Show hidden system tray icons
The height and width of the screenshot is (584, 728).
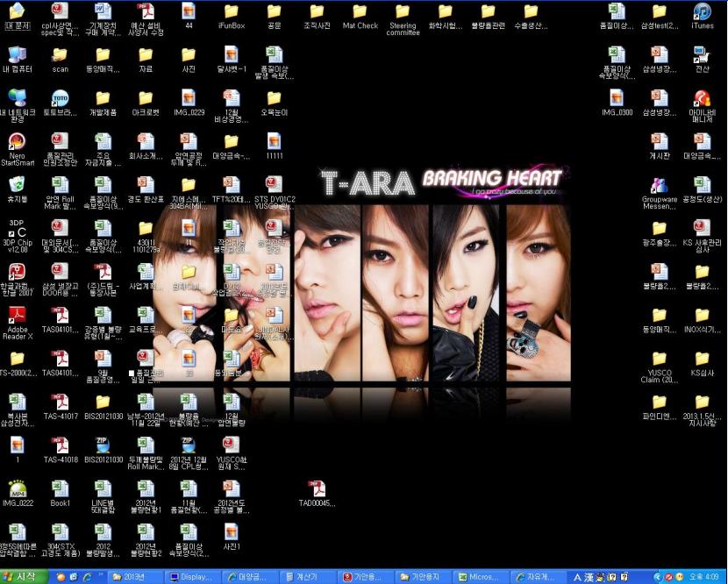coord(657,577)
